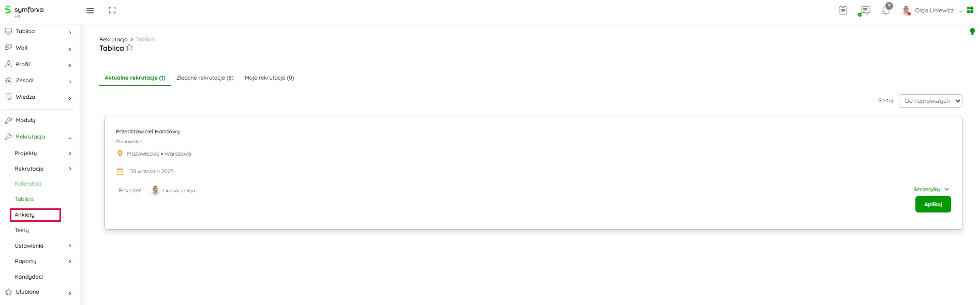
Task: Click the Zespół team icon in sidebar
Action: [x=8, y=81]
